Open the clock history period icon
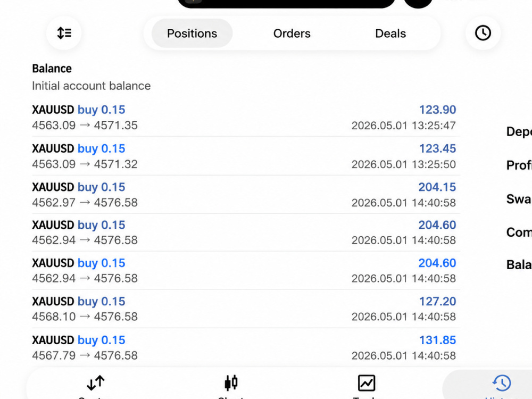532x399 pixels. coord(483,33)
